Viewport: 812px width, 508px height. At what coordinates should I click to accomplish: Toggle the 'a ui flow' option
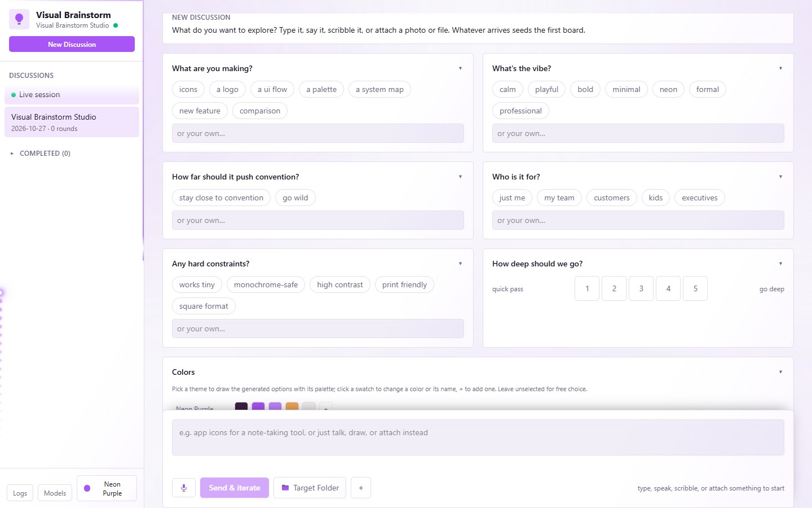point(272,89)
